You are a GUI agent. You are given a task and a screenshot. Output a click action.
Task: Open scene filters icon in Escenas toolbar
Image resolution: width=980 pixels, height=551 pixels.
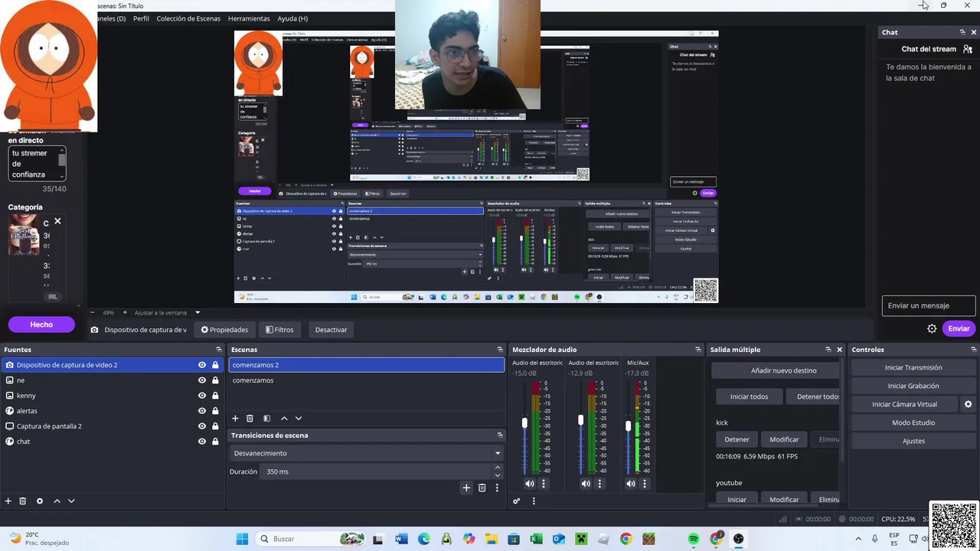(x=266, y=419)
